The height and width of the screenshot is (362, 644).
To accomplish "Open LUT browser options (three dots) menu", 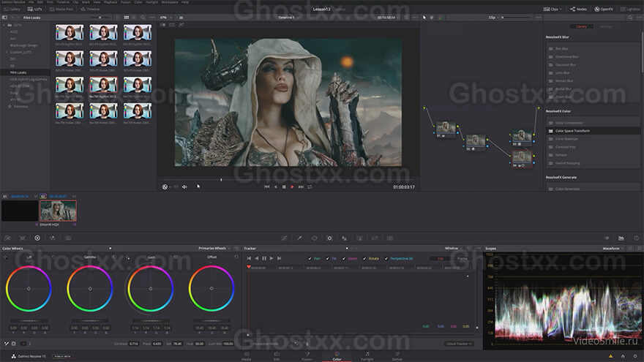I will pyautogui.click(x=152, y=18).
